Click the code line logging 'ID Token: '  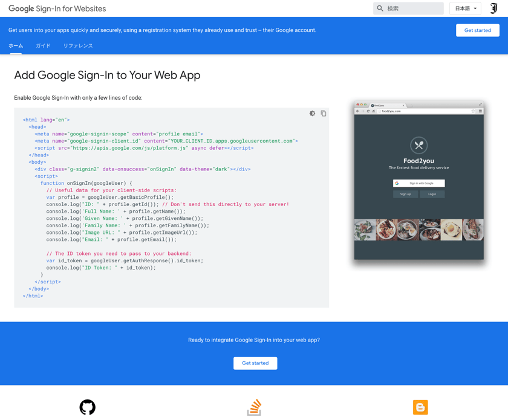[x=101, y=268]
